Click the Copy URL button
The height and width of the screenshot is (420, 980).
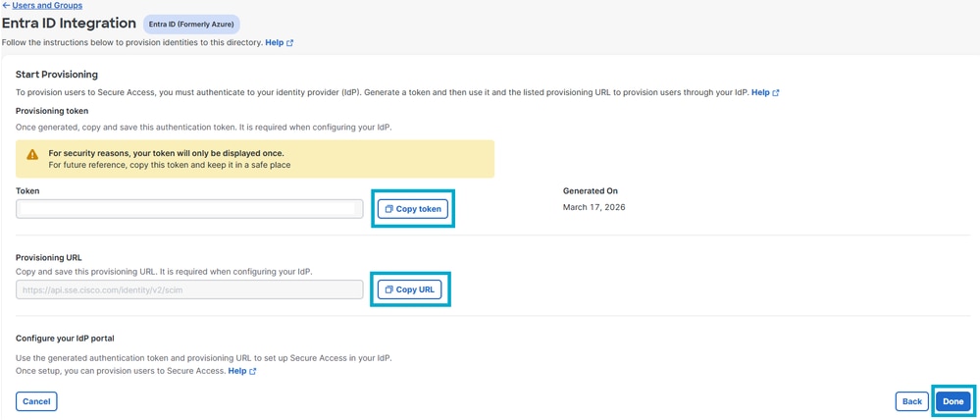point(410,290)
